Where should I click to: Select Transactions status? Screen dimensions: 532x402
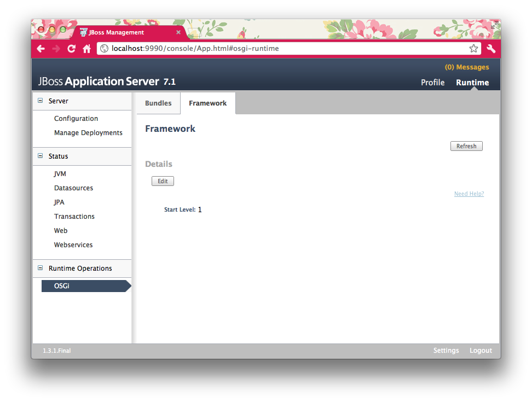(x=74, y=216)
